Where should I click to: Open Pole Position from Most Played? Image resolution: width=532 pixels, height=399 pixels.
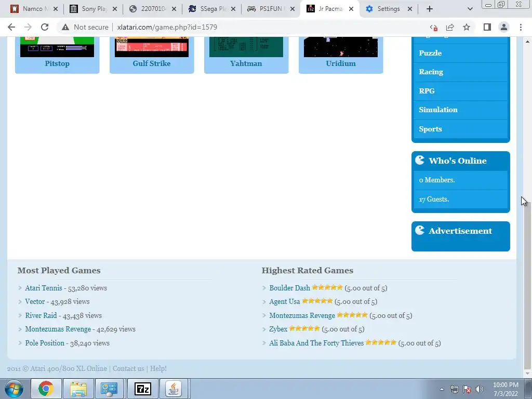click(45, 343)
